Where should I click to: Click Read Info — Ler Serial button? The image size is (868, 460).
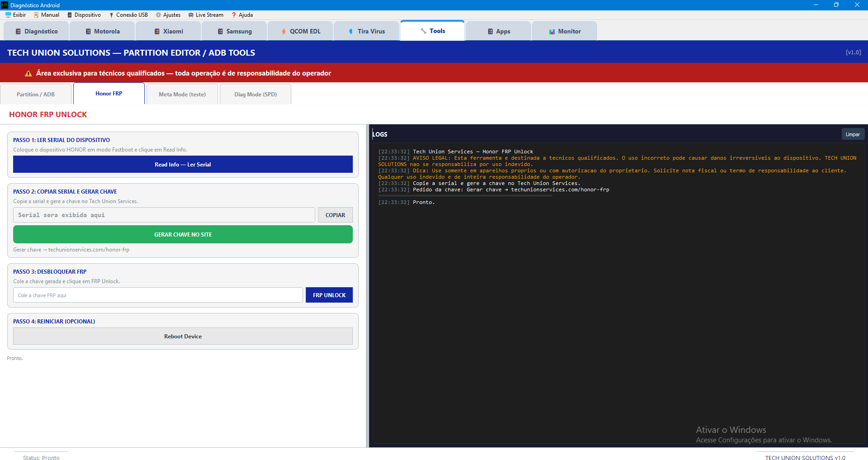183,165
